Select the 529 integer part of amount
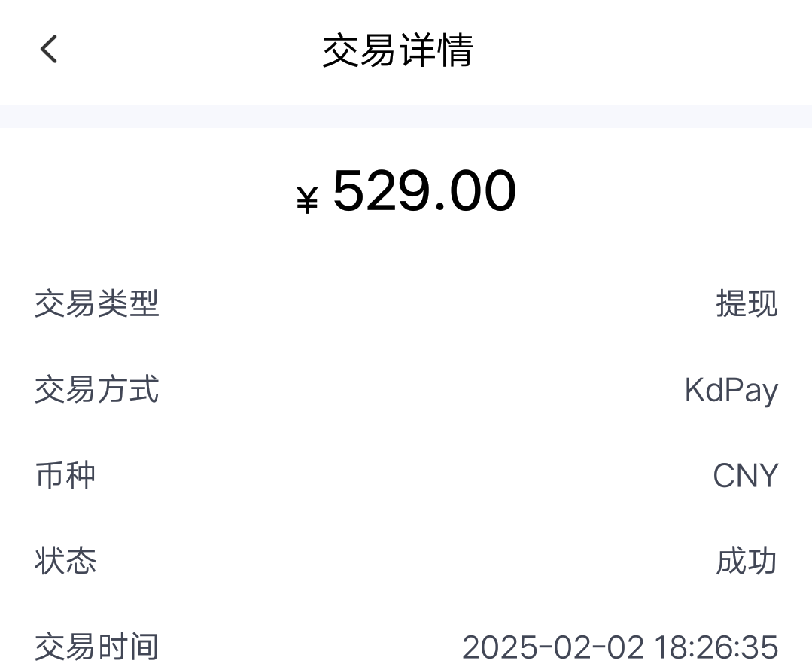The width and height of the screenshot is (812, 664). coord(383,191)
